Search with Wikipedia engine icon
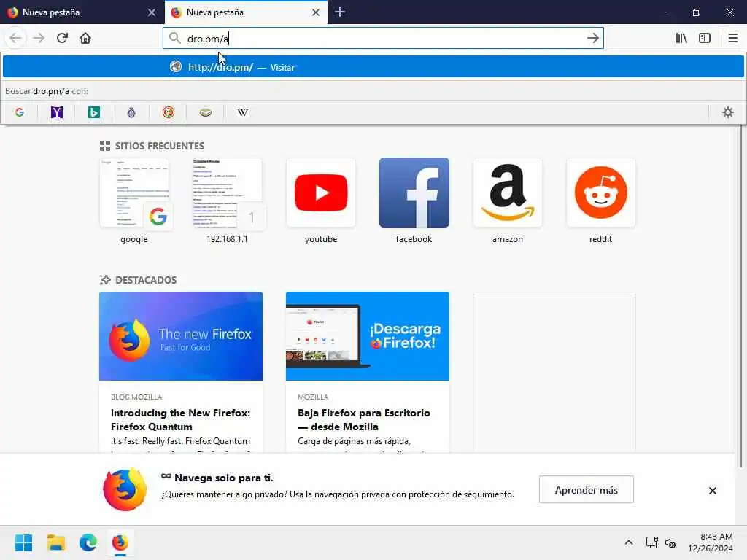 [x=242, y=112]
